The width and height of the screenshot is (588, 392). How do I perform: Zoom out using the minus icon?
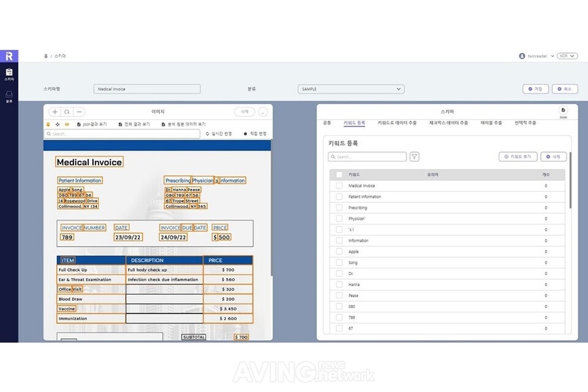[x=79, y=112]
